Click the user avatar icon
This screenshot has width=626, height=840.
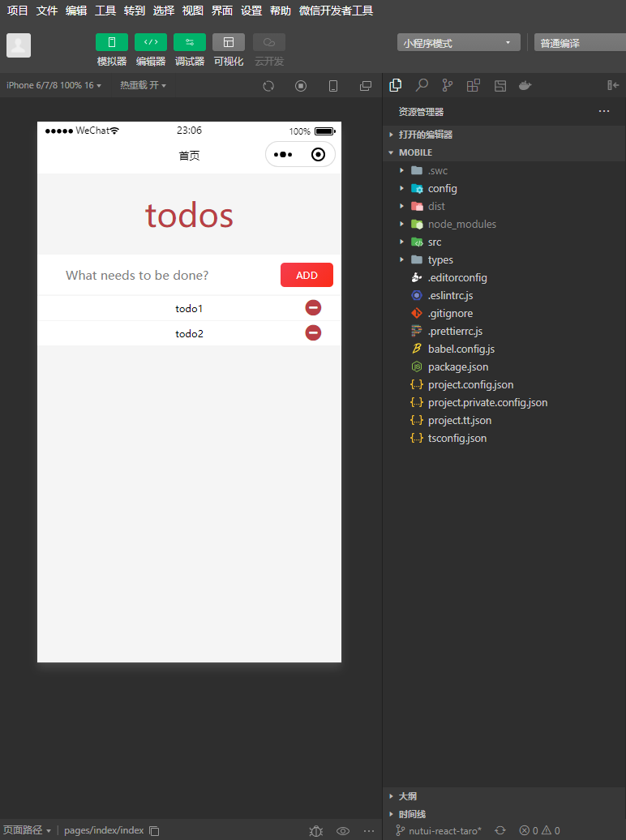coord(18,45)
